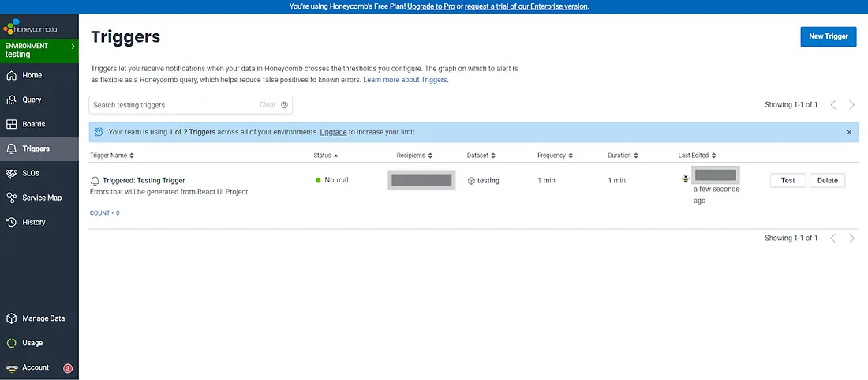Sort table by Trigger Name column
Image resolution: width=868 pixels, height=380 pixels.
point(112,156)
